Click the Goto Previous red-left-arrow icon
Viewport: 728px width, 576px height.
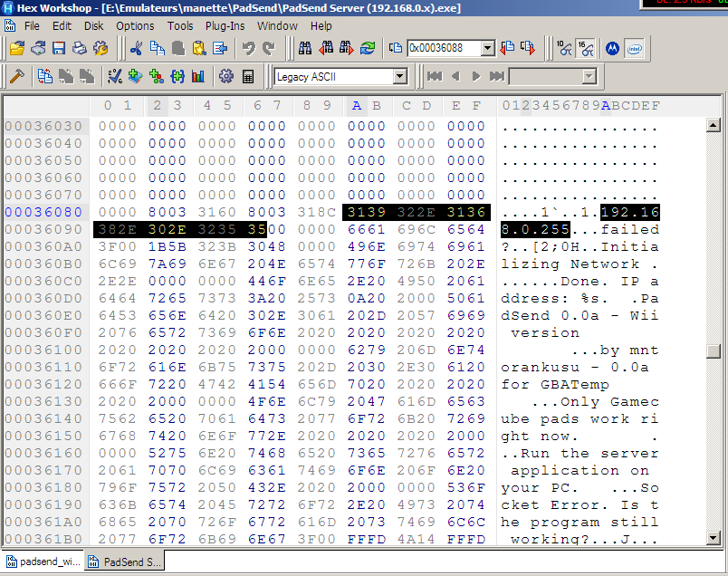pyautogui.click(x=507, y=48)
